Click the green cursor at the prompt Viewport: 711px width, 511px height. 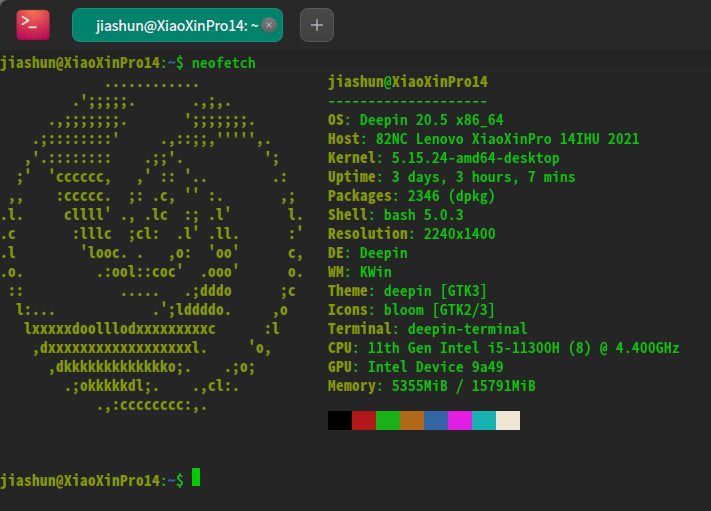tap(196, 477)
